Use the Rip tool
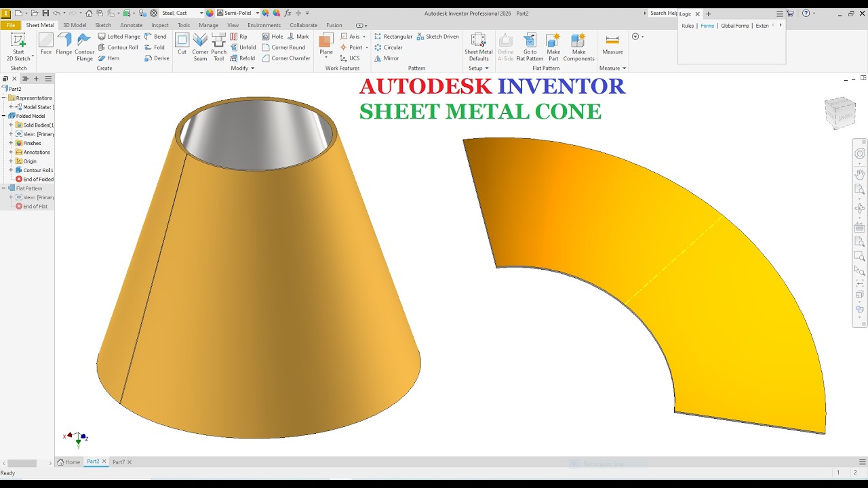This screenshot has width=868, height=488. [239, 37]
